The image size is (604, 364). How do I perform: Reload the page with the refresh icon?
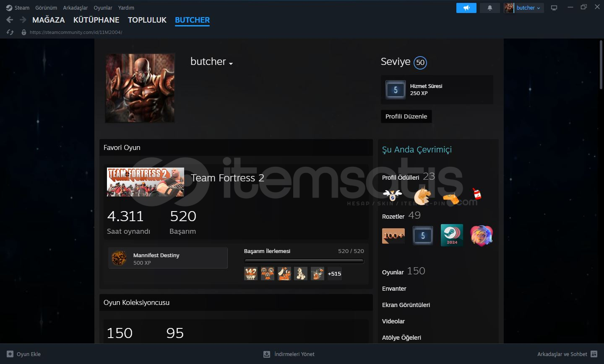10,32
